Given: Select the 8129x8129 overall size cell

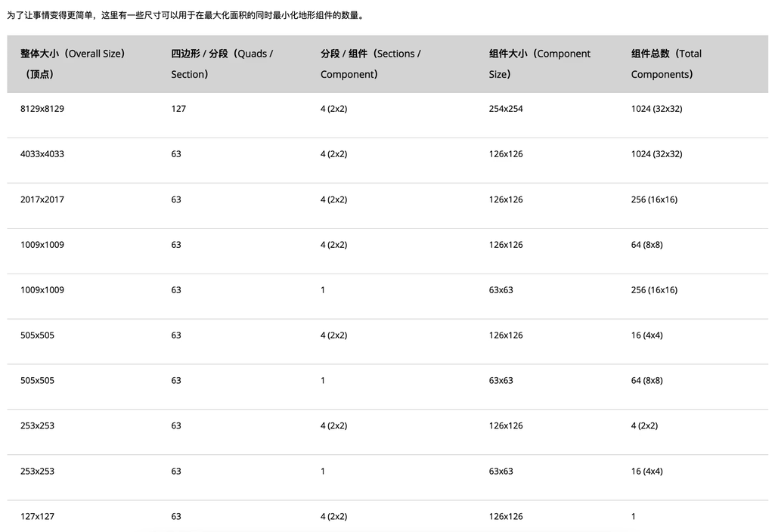Looking at the screenshot, I should point(42,109).
